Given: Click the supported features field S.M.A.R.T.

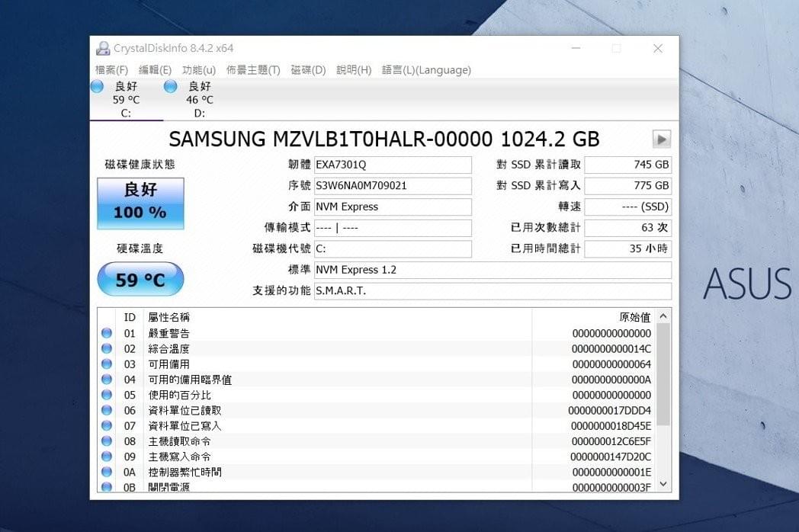Looking at the screenshot, I should click(493, 291).
